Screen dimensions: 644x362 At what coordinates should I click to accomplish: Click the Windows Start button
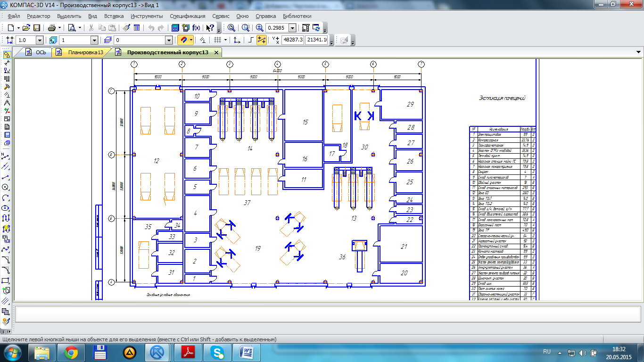(x=12, y=352)
